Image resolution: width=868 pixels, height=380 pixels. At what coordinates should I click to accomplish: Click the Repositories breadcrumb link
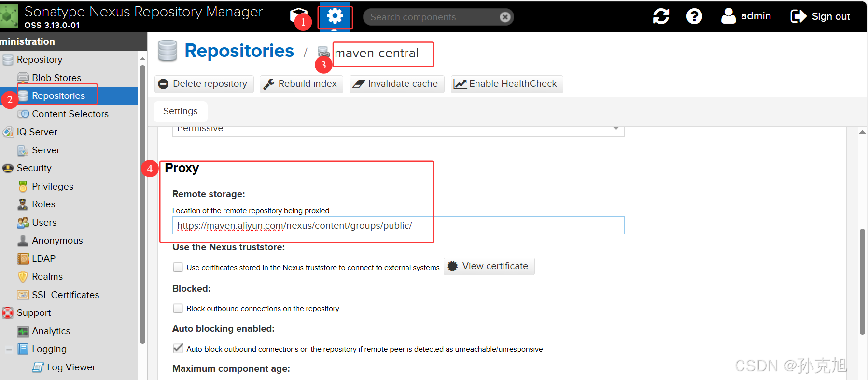(x=239, y=51)
